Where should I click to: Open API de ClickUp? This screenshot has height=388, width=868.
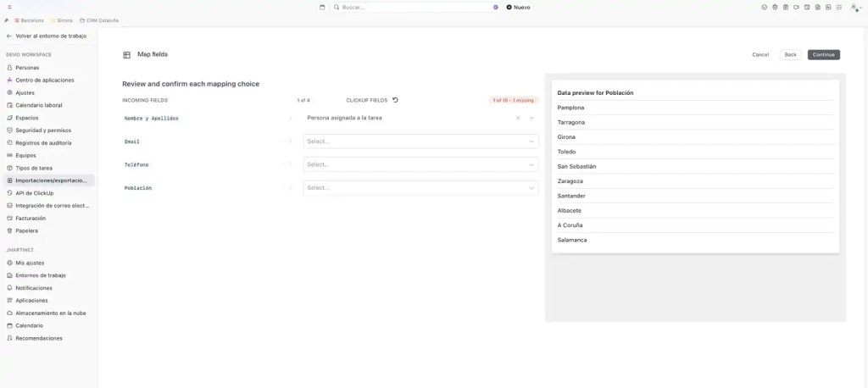pyautogui.click(x=34, y=193)
